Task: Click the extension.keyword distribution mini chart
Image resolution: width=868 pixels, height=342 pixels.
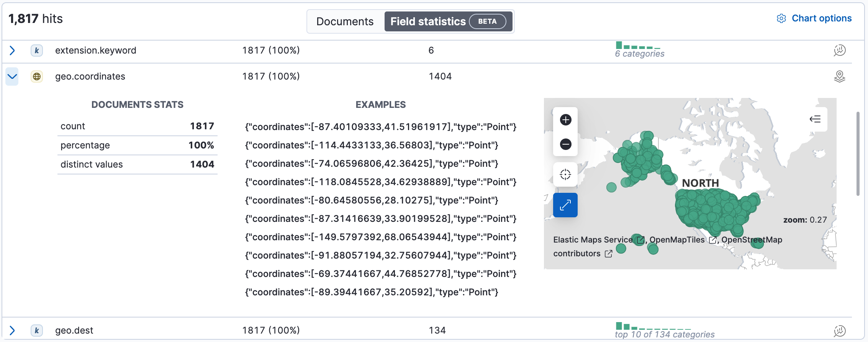Action: (x=638, y=46)
